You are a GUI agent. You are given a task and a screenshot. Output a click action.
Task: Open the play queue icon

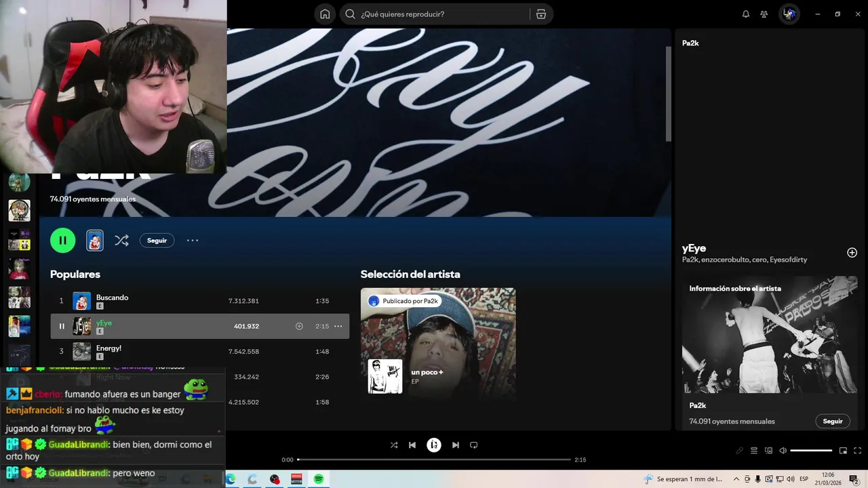[x=753, y=451]
